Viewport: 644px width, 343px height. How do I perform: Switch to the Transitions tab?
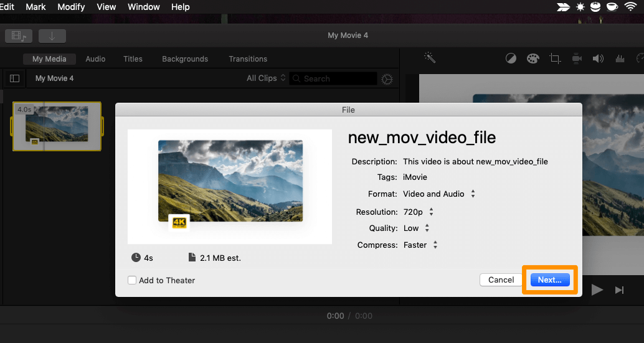[x=247, y=59]
